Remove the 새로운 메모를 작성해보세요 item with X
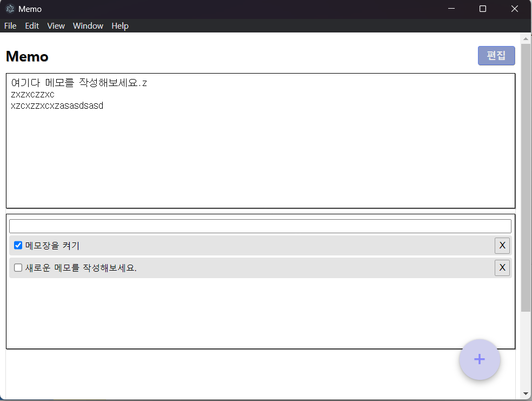This screenshot has height=401, width=532. (x=502, y=267)
